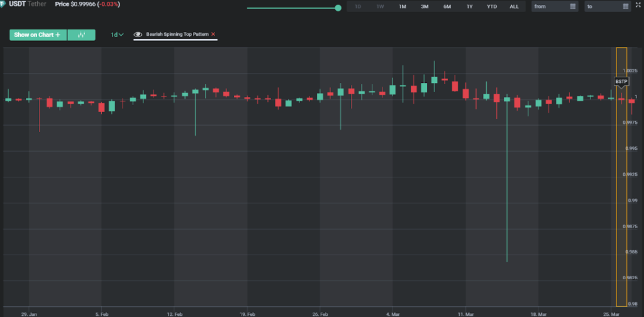Click the 26. Feb date axis label
This screenshot has height=317, width=644.
click(320, 314)
